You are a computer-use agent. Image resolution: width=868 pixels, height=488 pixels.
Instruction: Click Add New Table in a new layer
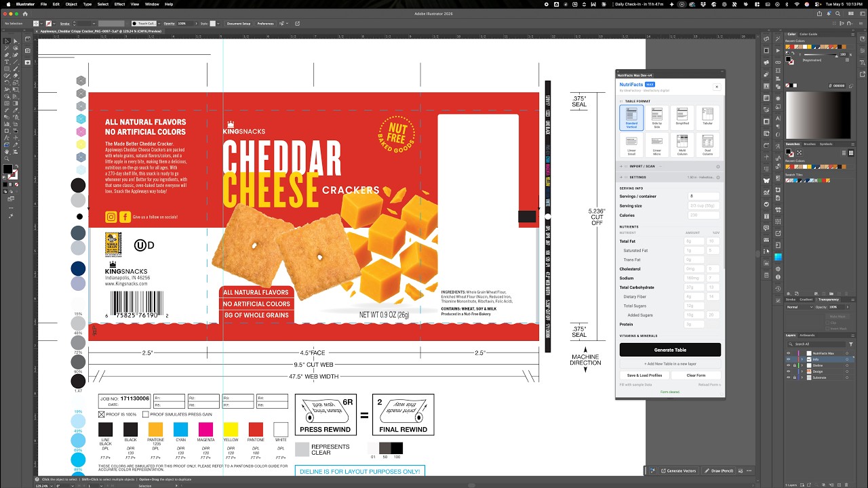coord(670,364)
